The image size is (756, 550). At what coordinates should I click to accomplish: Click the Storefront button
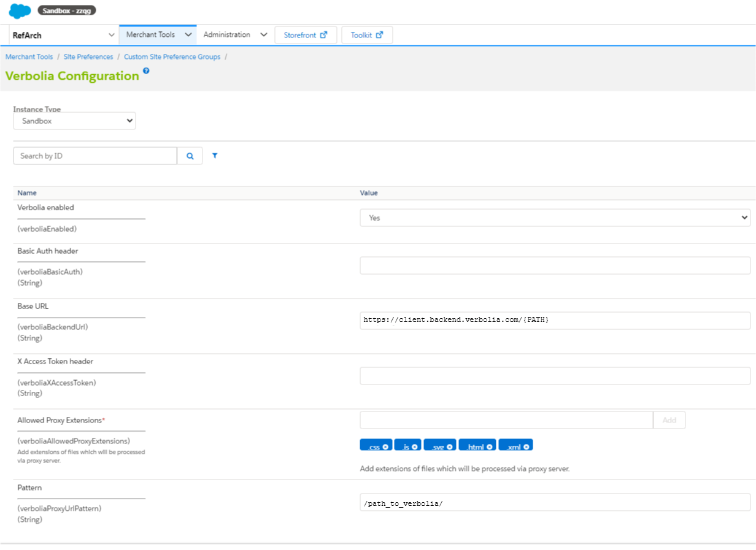click(306, 36)
